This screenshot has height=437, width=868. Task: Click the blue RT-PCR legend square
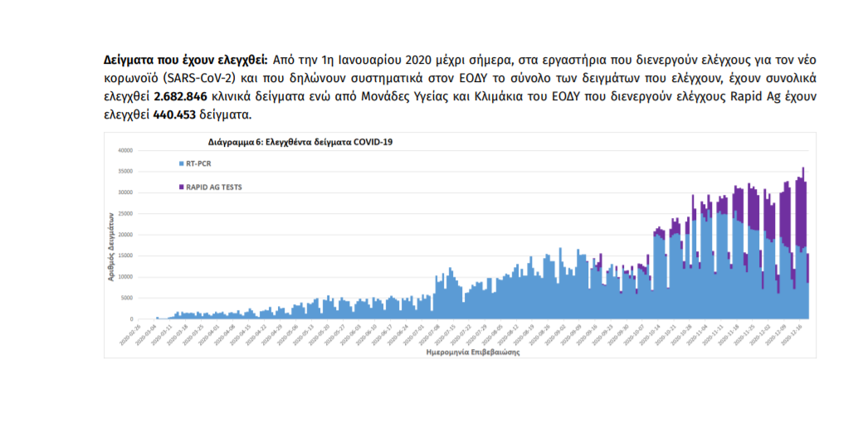[x=180, y=164]
